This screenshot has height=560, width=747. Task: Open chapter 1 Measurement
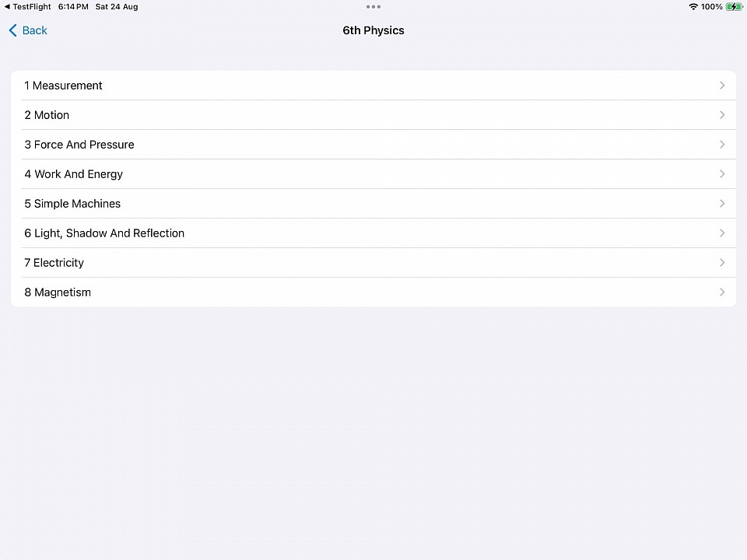click(373, 86)
